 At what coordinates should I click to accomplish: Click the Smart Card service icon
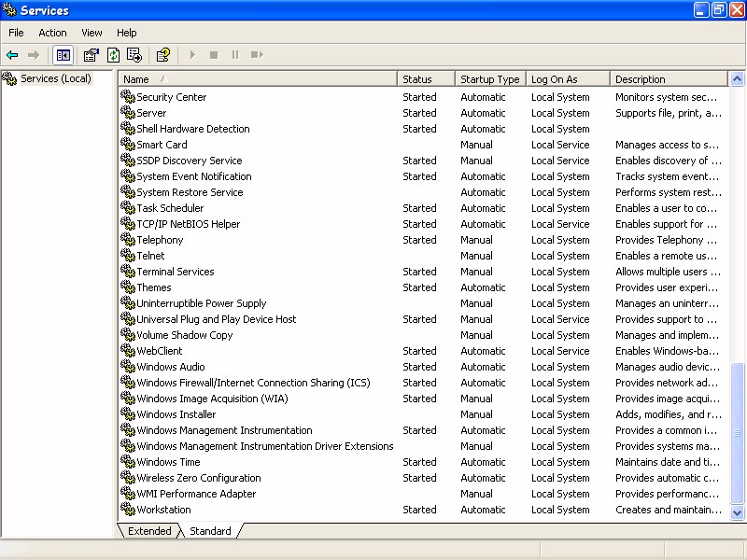128,144
